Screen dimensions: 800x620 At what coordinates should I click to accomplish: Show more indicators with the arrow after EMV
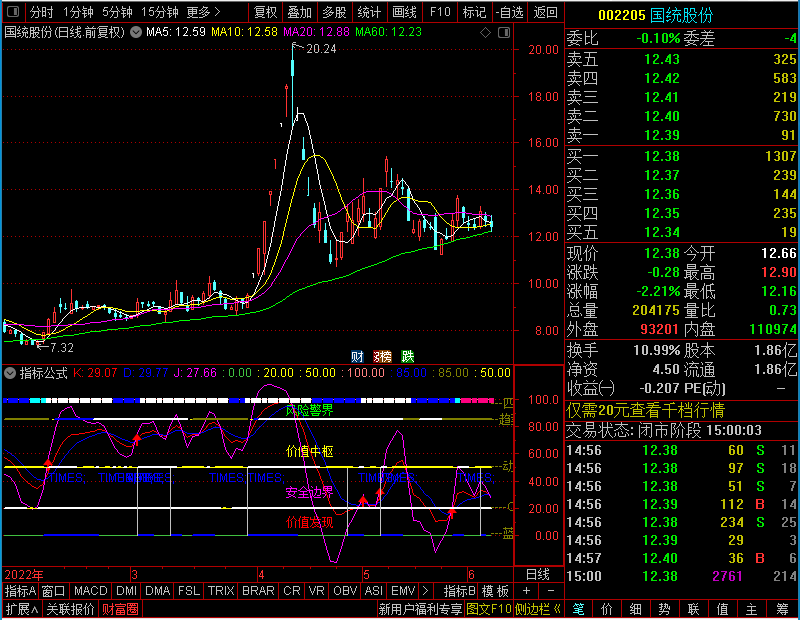pos(426,591)
